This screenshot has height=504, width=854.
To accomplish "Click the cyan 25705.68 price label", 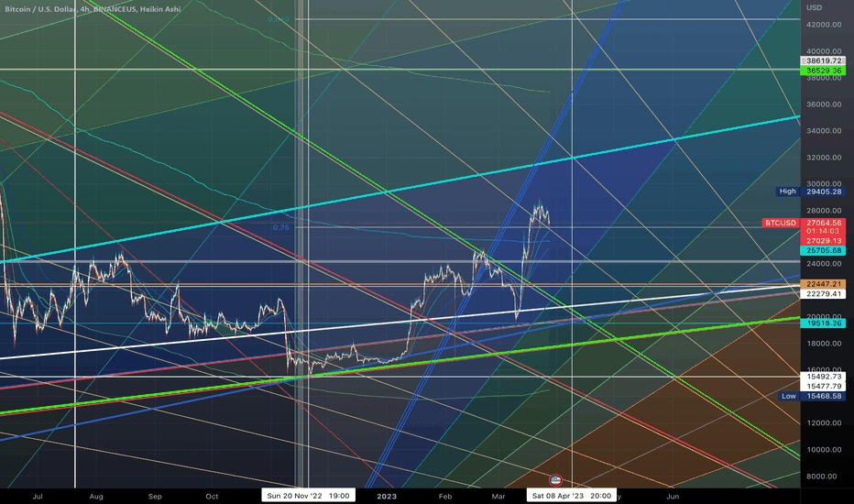I will [x=823, y=251].
